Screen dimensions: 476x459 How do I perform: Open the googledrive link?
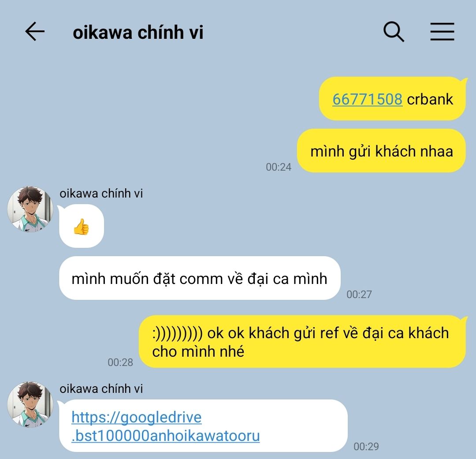166,426
